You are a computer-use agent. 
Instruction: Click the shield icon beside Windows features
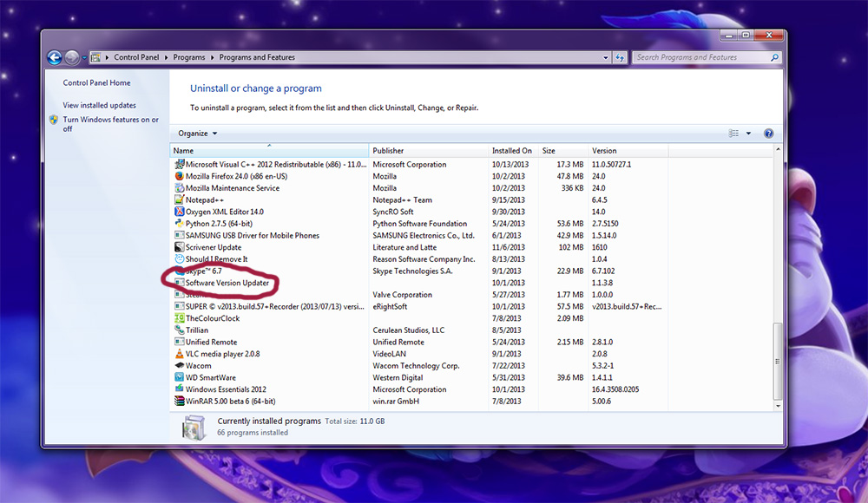point(54,120)
